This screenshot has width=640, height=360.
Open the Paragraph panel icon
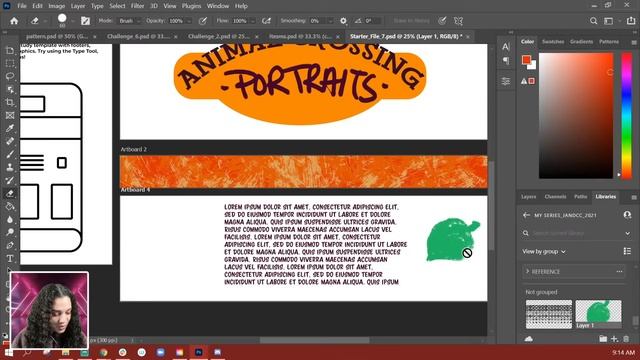click(x=506, y=61)
